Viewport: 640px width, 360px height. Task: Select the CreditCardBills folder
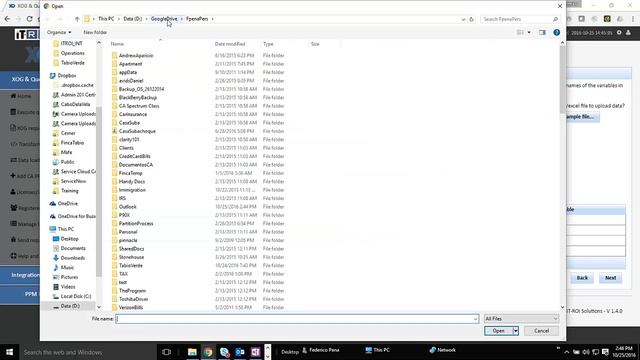[135, 156]
